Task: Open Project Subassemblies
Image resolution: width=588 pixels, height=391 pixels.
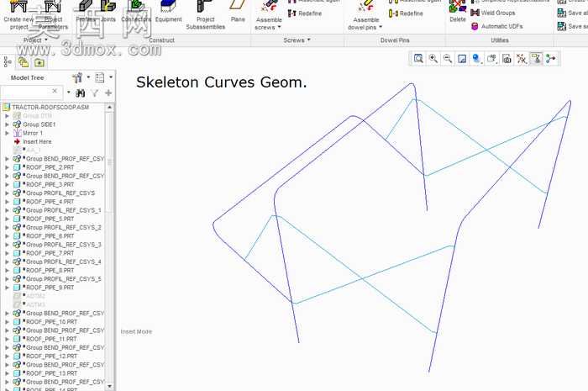Action: (x=205, y=15)
